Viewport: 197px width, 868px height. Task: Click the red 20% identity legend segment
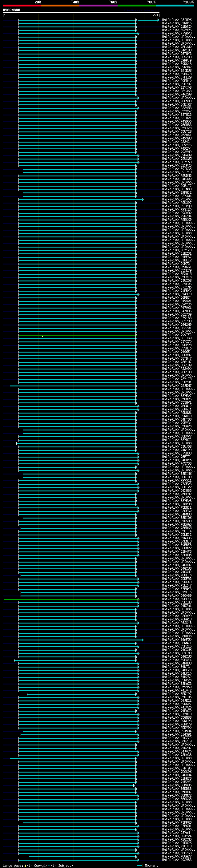(22, 6)
